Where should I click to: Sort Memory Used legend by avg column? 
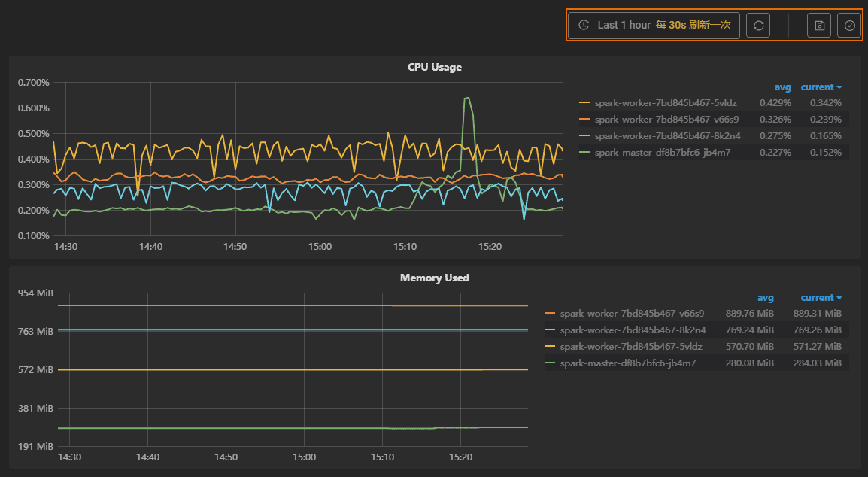coord(765,298)
